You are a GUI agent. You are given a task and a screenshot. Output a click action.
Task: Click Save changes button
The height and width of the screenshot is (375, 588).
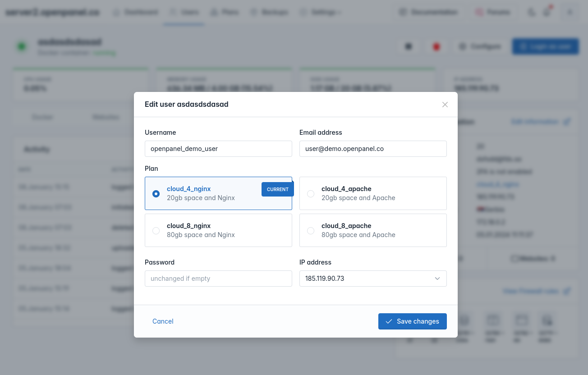click(x=413, y=321)
